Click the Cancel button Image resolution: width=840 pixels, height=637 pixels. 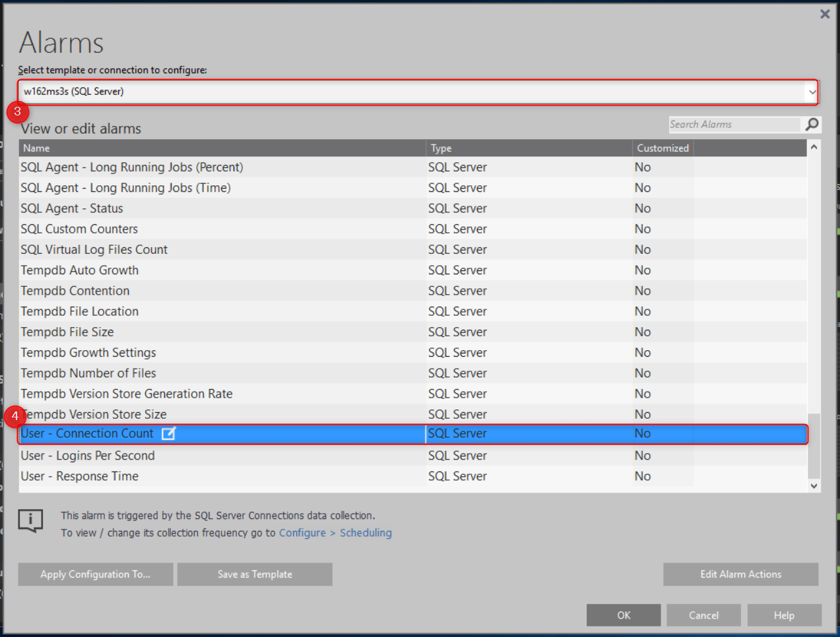pyautogui.click(x=703, y=615)
